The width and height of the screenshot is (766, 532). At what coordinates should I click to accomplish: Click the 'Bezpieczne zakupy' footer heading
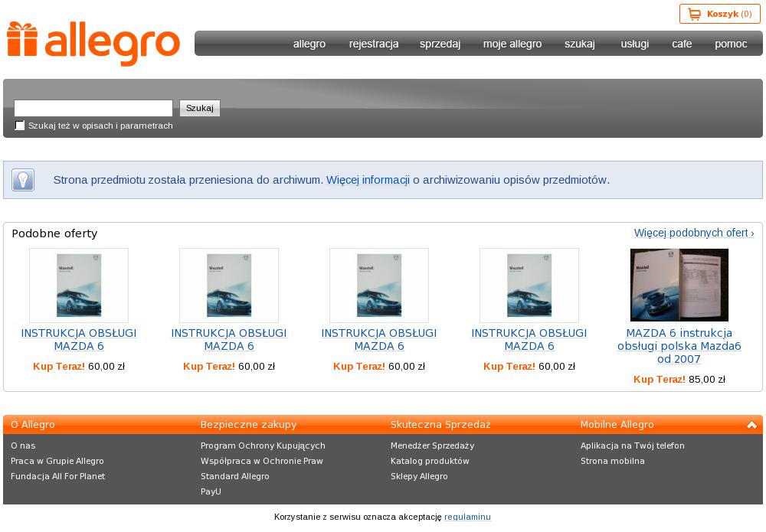pos(249,425)
